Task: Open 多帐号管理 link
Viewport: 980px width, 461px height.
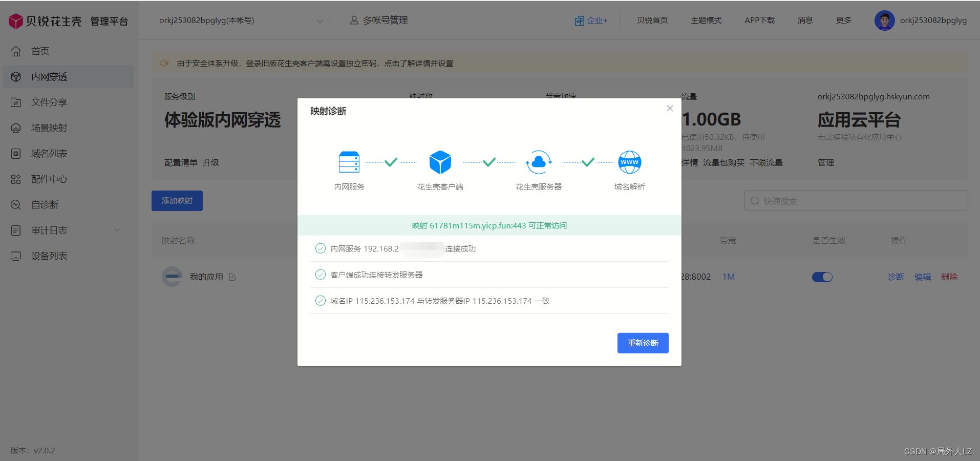Action: (385, 20)
